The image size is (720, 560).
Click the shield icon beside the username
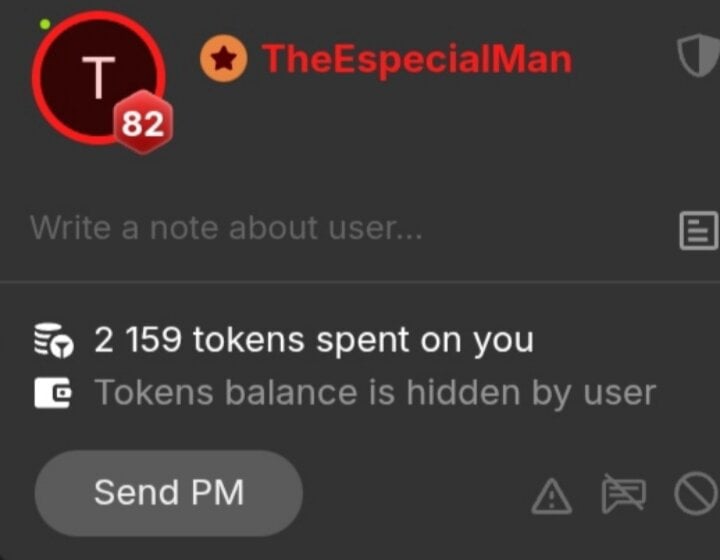point(698,55)
